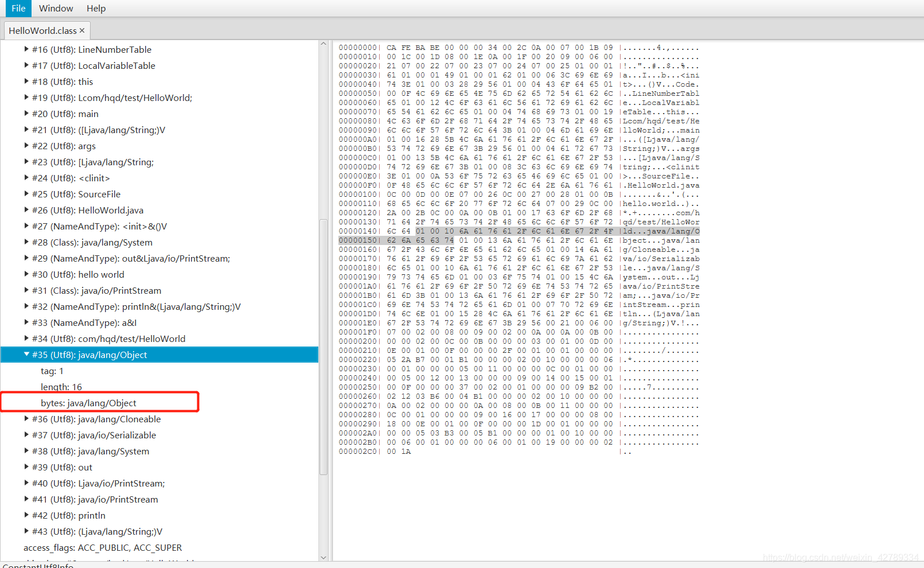Click ASCII text 'g/Cloneable...ja'
This screenshot has height=568, width=924.
click(661, 250)
